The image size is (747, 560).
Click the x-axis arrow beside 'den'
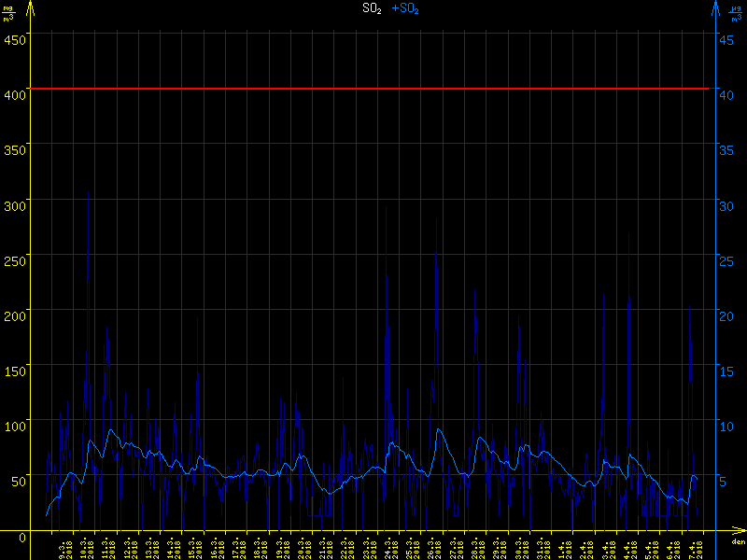tap(738, 533)
